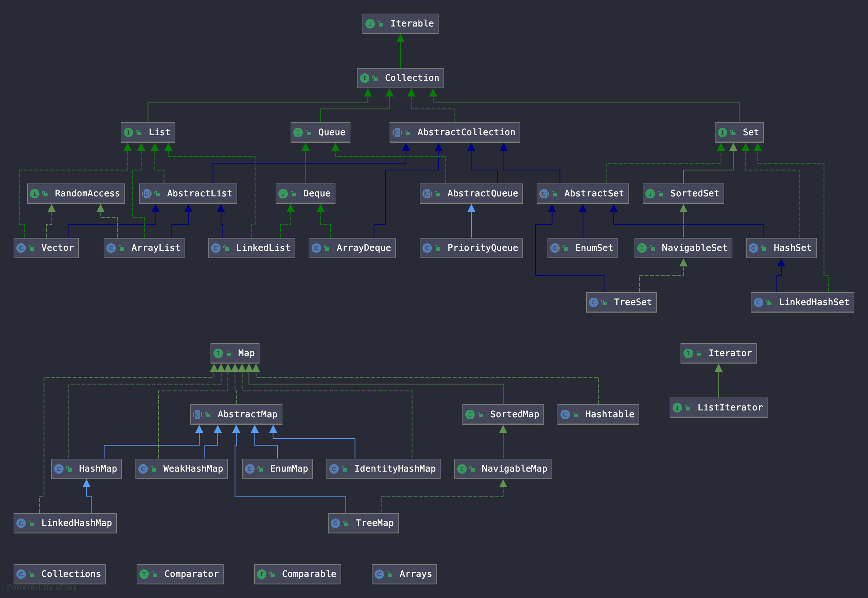Screen dimensions: 868x598
Task: Click interface icon on Comparator node
Action: (x=144, y=574)
